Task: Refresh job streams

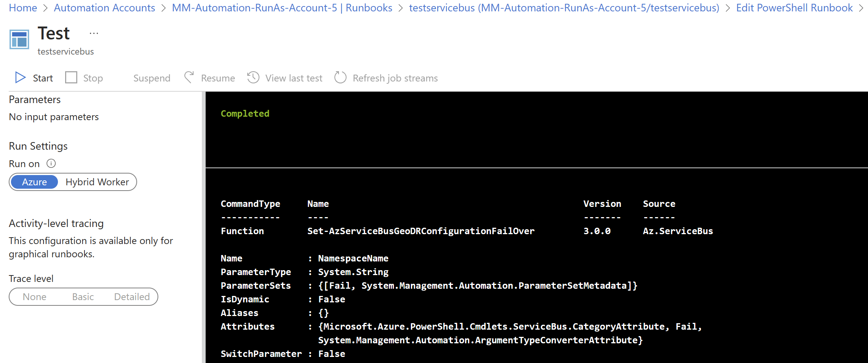Action: (x=386, y=78)
